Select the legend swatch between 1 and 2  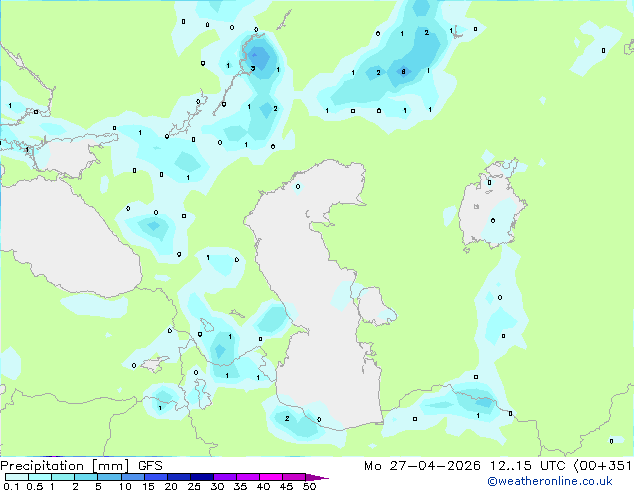63,477
